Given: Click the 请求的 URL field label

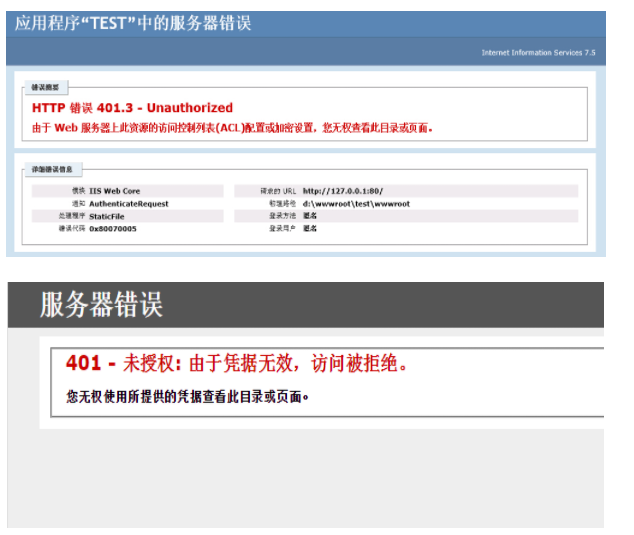Looking at the screenshot, I should tap(279, 191).
